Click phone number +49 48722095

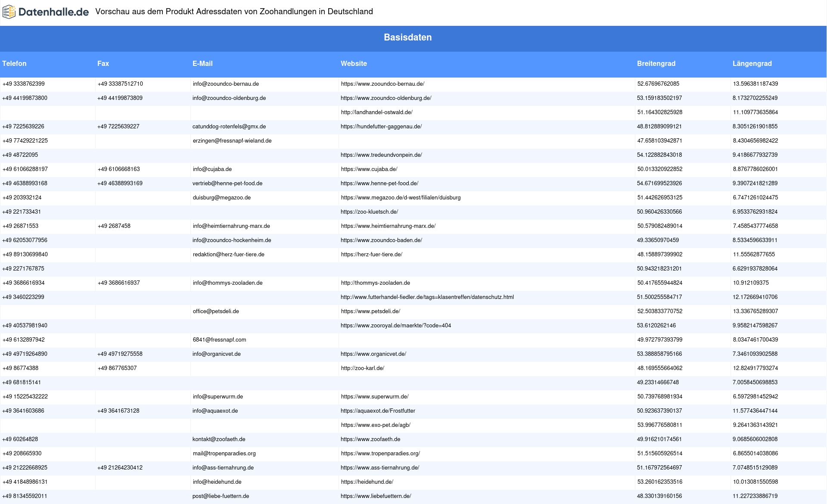click(x=20, y=155)
